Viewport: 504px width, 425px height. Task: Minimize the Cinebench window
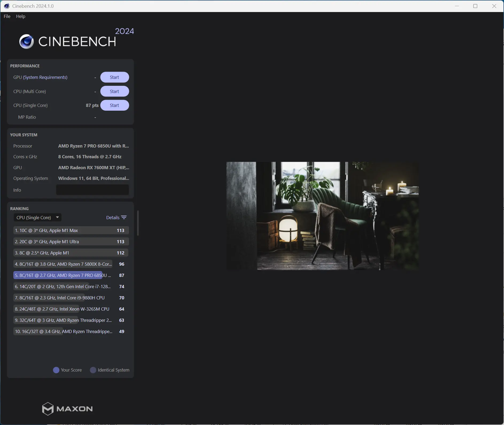[x=457, y=6]
